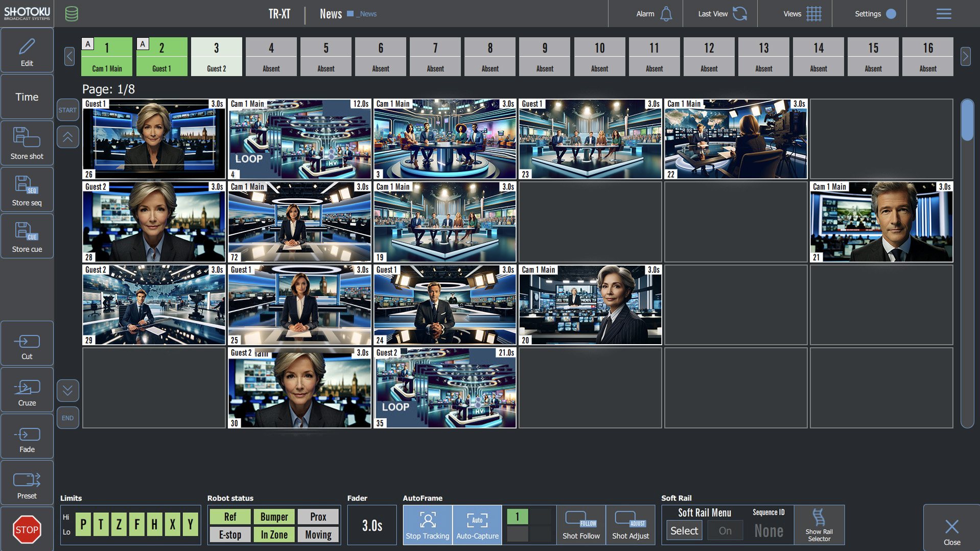This screenshot has height=551, width=980.
Task: Click the vertical page scrollbar
Action: click(967, 263)
